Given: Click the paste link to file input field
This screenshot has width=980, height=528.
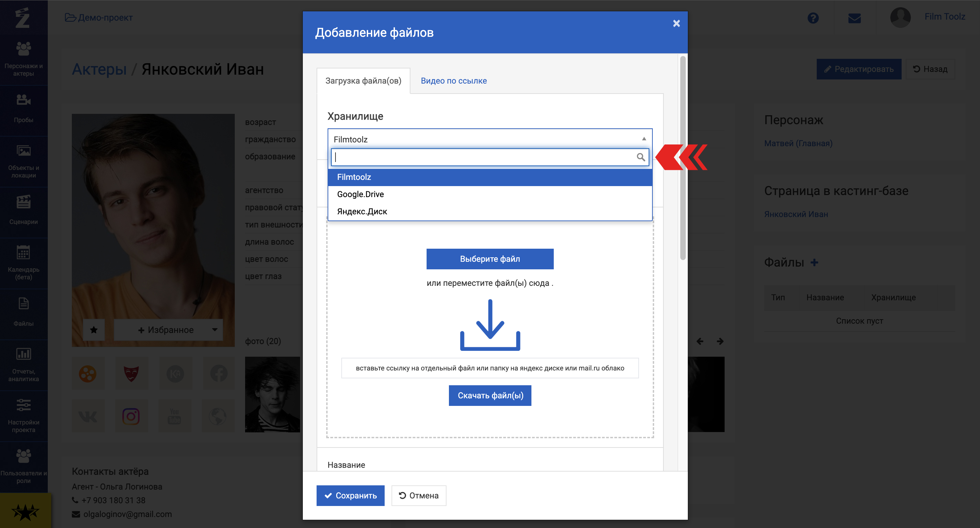Looking at the screenshot, I should (x=489, y=368).
